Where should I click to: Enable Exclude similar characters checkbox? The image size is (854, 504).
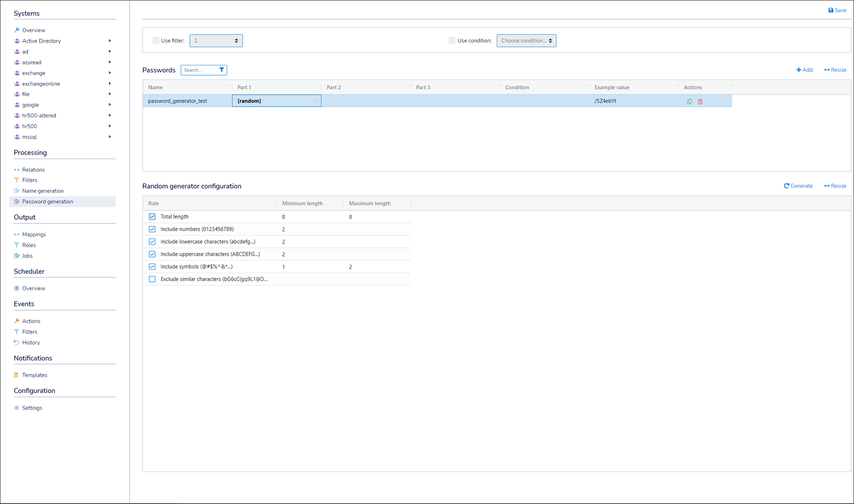click(152, 279)
